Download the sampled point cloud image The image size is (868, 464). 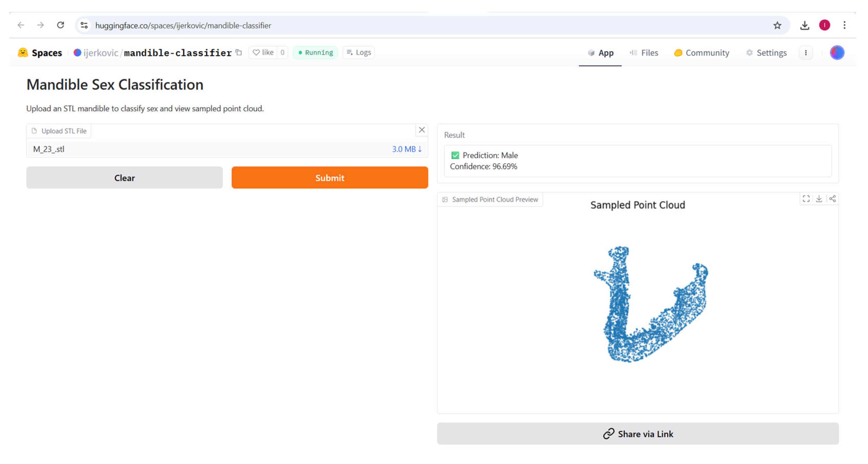tap(819, 199)
